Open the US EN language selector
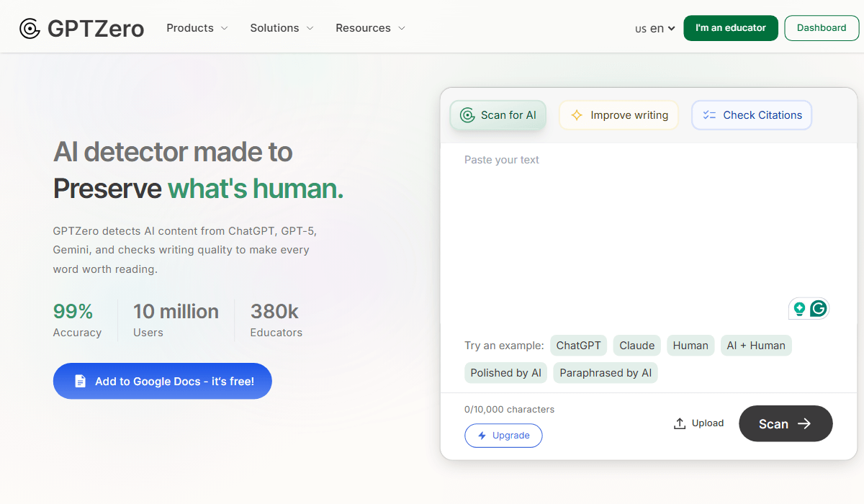Image resolution: width=864 pixels, height=504 pixels. click(x=654, y=29)
